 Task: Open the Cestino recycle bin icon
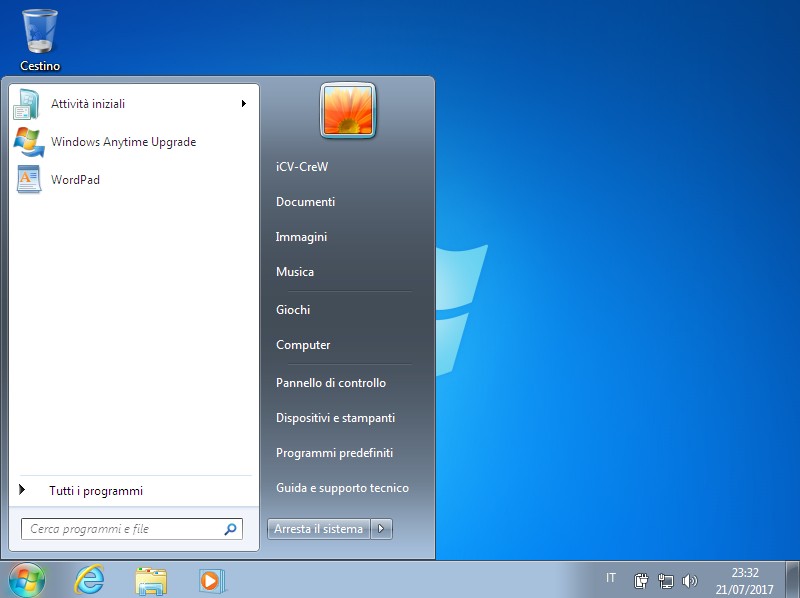[x=40, y=40]
